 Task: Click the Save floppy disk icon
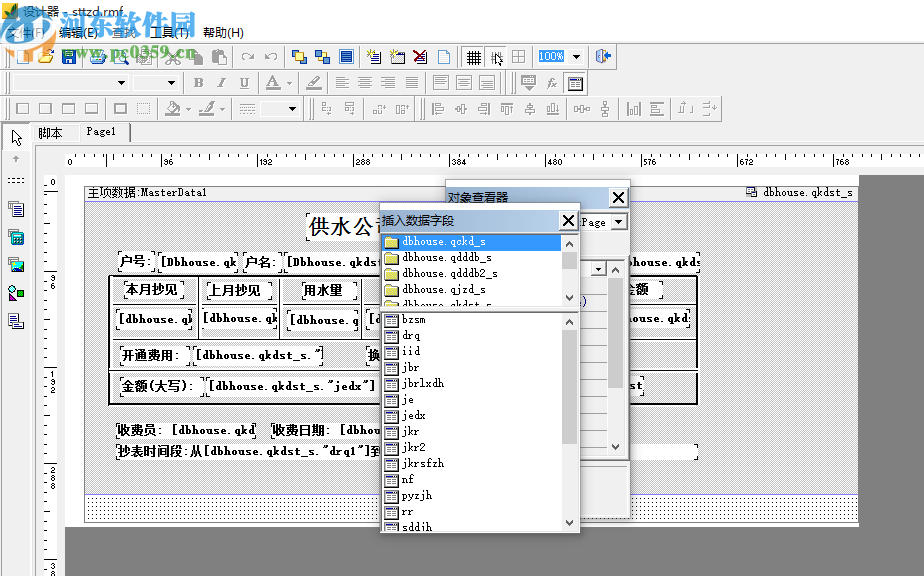click(x=69, y=57)
